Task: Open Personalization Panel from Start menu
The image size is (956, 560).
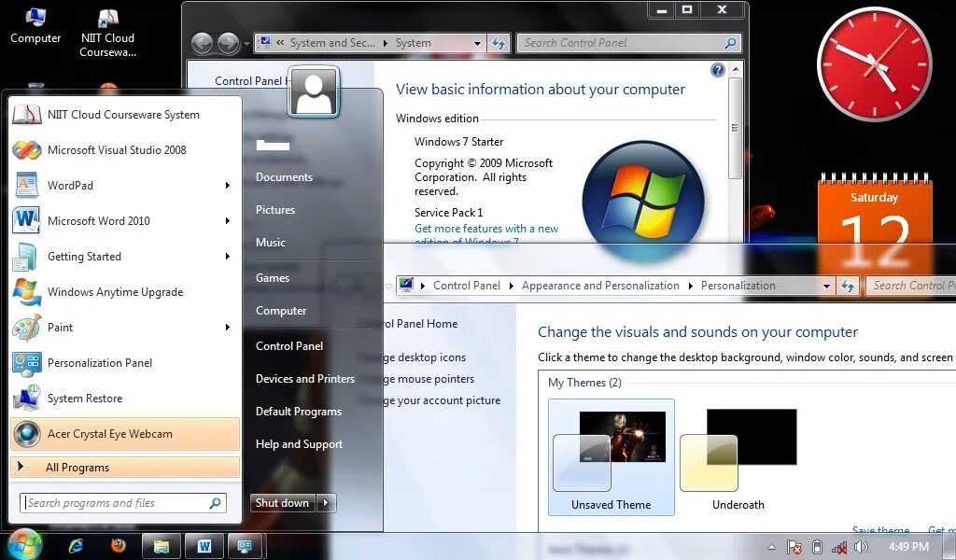Action: pyautogui.click(x=125, y=362)
